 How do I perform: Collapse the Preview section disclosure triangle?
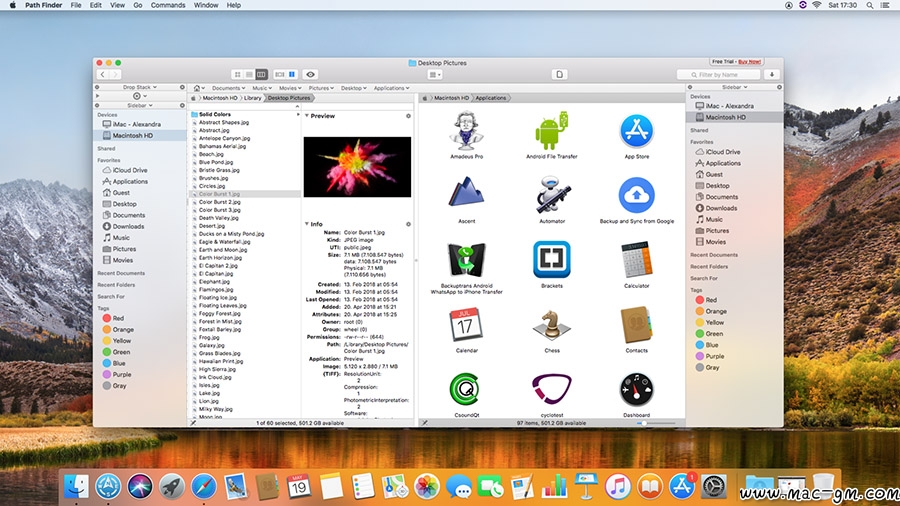(307, 116)
